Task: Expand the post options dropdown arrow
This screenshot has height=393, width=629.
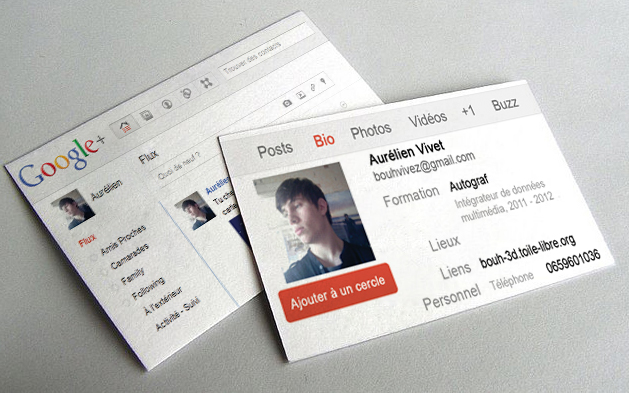Action: pos(343,105)
